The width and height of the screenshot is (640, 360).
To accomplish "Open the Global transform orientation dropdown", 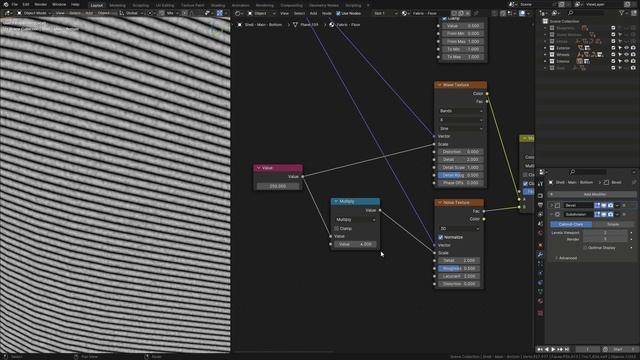I will click(x=131, y=13).
